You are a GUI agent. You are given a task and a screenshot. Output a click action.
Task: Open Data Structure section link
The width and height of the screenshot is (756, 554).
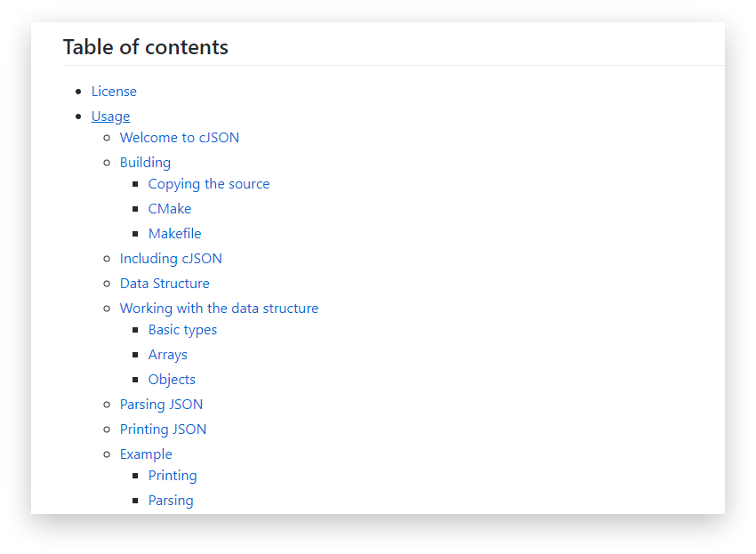[165, 284]
